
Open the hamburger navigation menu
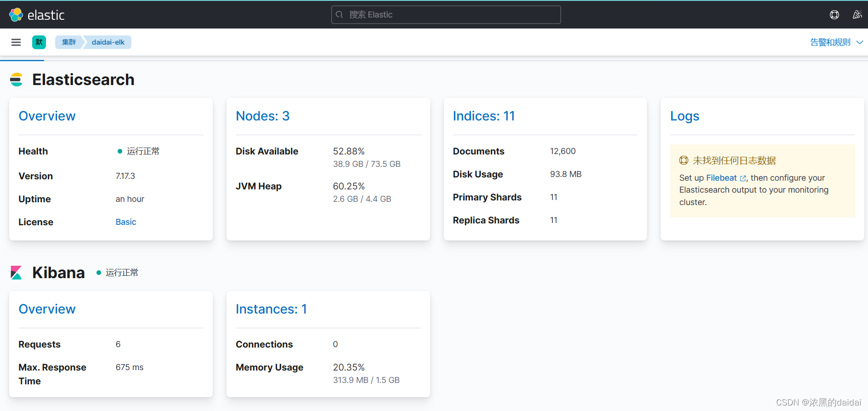16,42
